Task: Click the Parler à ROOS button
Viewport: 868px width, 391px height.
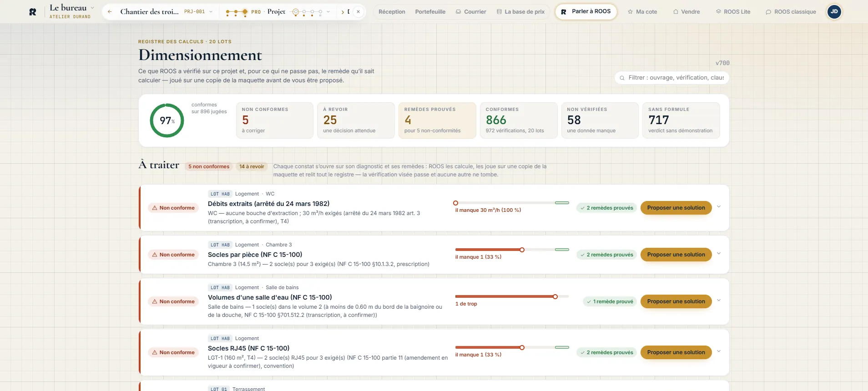Action: click(586, 11)
